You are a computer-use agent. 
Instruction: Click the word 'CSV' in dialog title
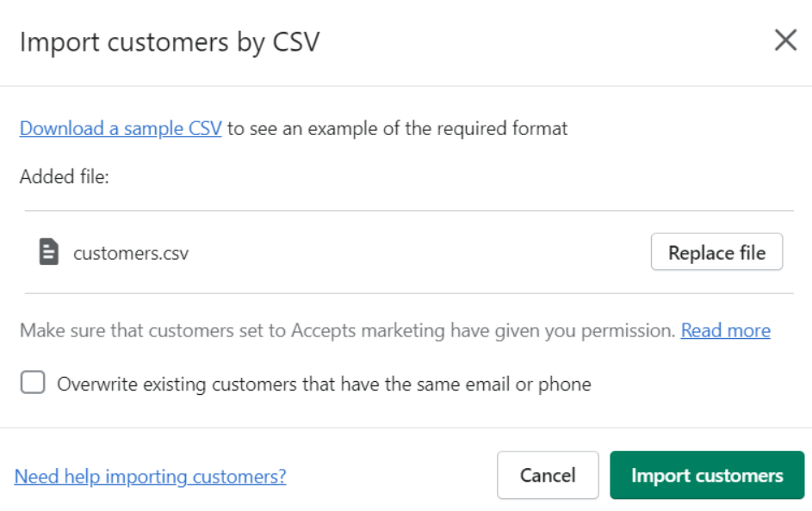tap(296, 42)
